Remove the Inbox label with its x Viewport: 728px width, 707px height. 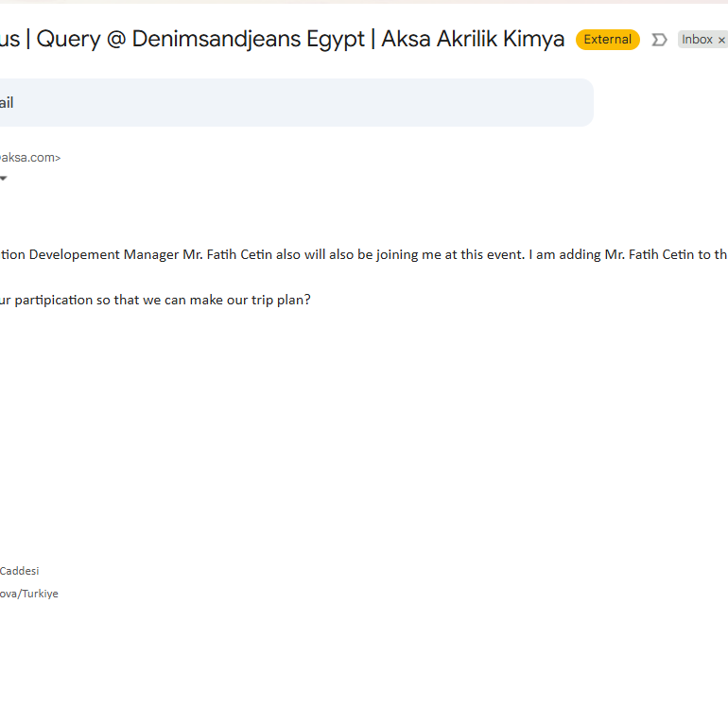(x=721, y=40)
